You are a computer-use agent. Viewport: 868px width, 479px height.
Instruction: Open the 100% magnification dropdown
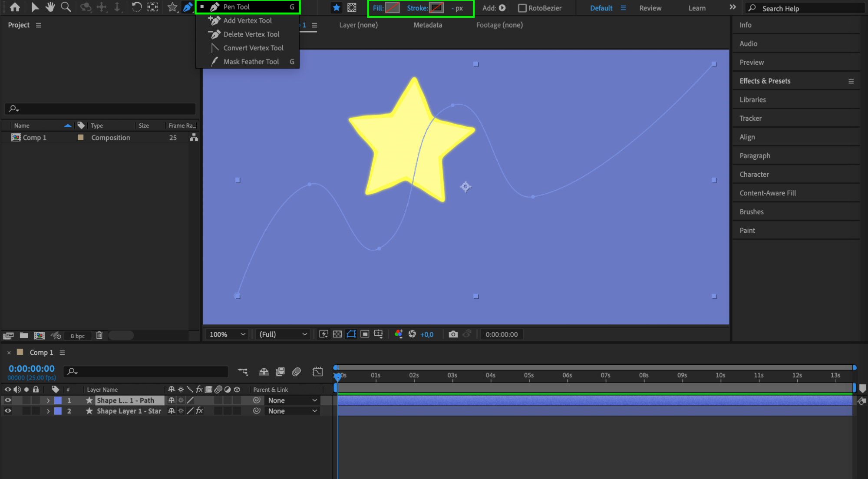pos(228,334)
